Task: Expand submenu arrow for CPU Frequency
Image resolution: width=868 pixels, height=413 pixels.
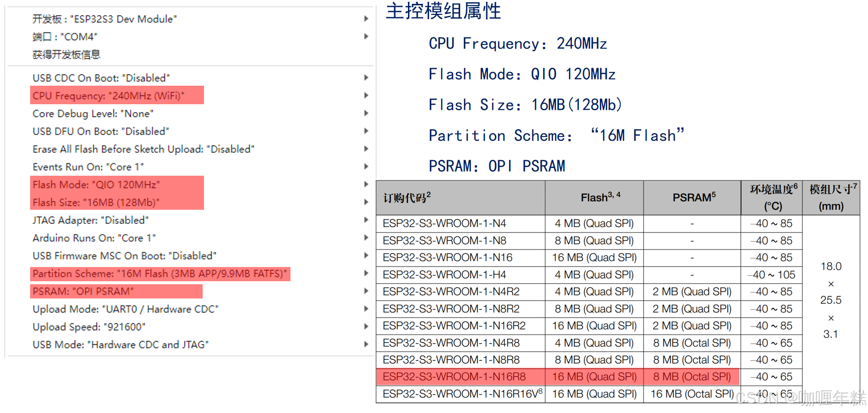Action: point(366,95)
